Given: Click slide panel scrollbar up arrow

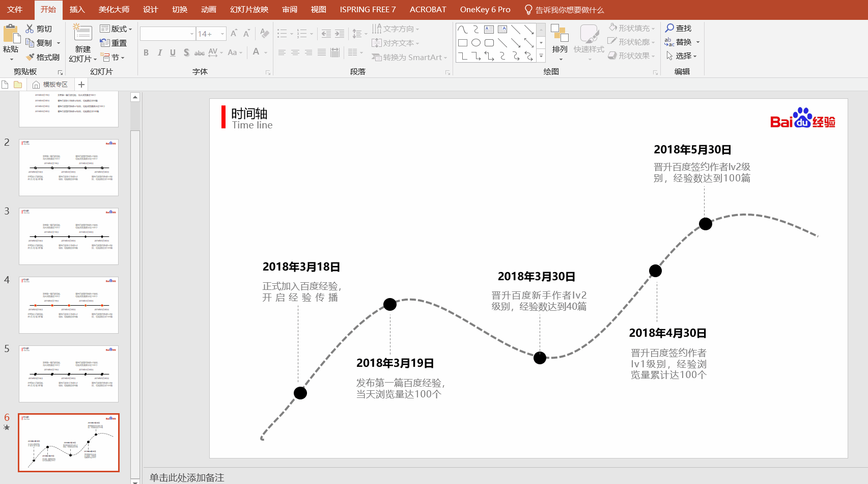Looking at the screenshot, I should 135,97.
